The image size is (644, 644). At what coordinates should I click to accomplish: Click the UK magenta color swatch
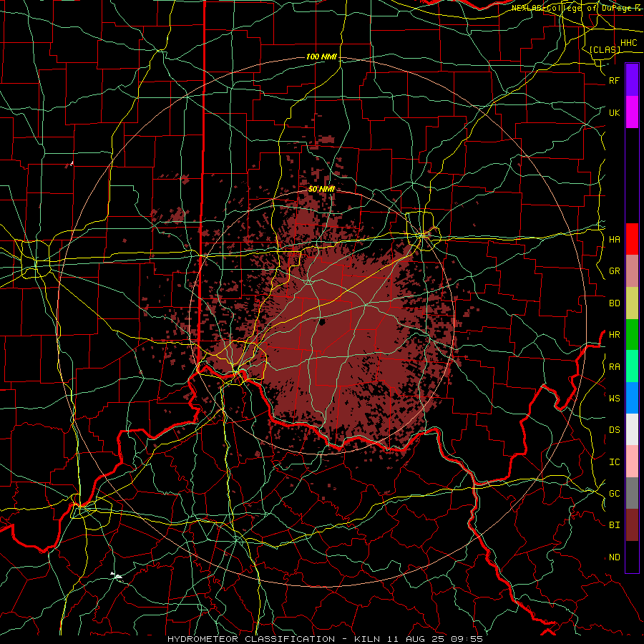pyautogui.click(x=632, y=112)
